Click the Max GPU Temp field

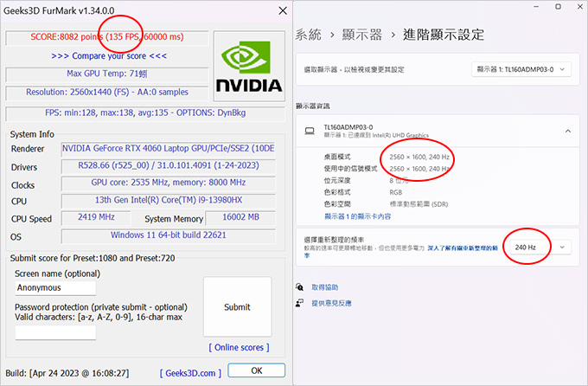[x=107, y=74]
